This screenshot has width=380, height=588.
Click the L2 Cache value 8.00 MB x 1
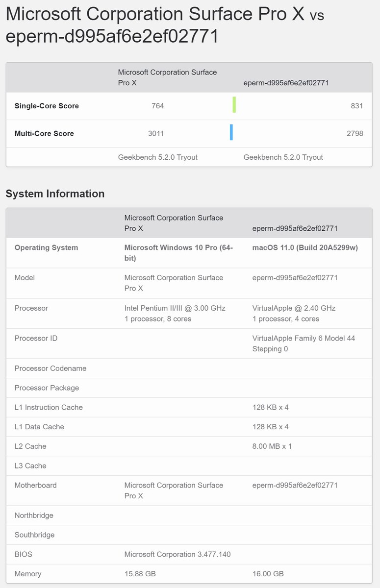(272, 446)
